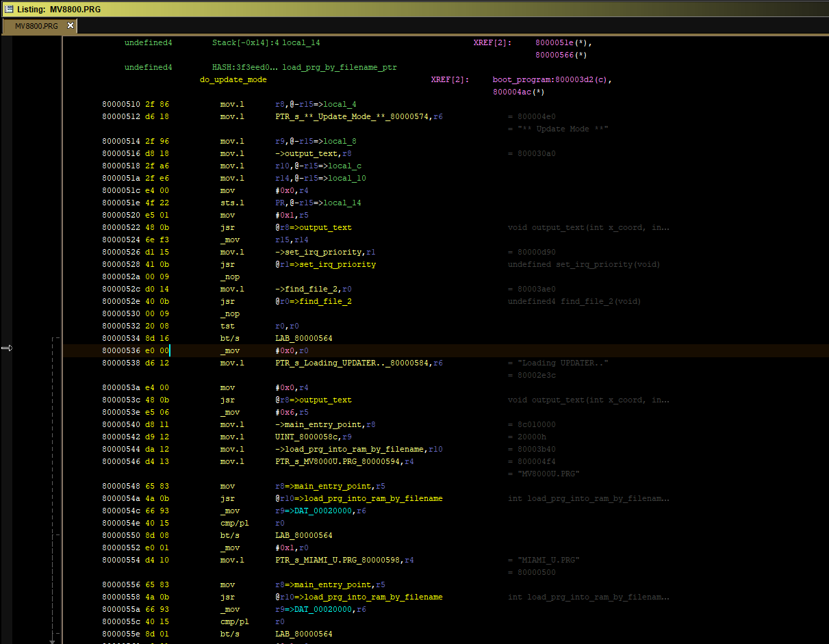The height and width of the screenshot is (644, 829).
Task: Click LAB_80000564 operand at address 8000055e
Action: click(304, 634)
